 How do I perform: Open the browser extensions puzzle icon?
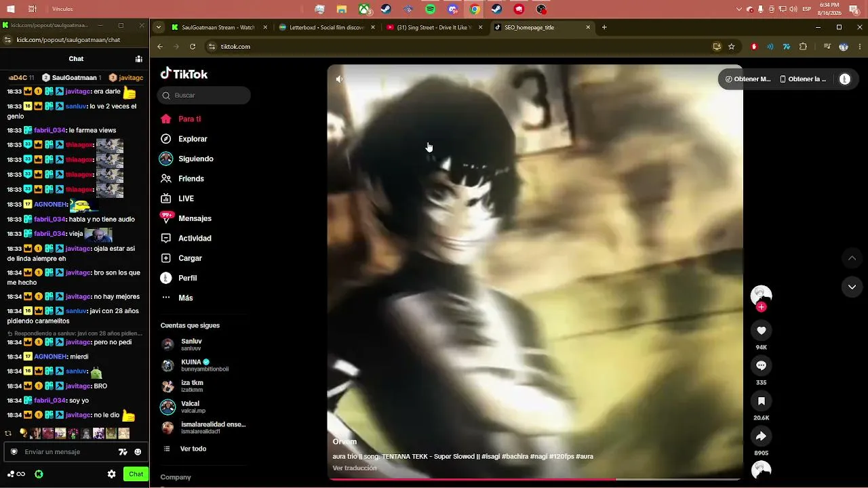[804, 47]
